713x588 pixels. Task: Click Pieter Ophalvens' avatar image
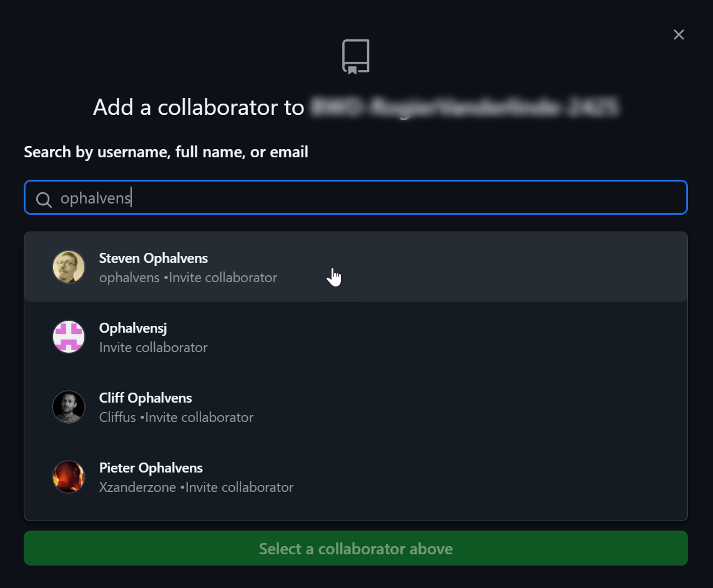tap(69, 477)
